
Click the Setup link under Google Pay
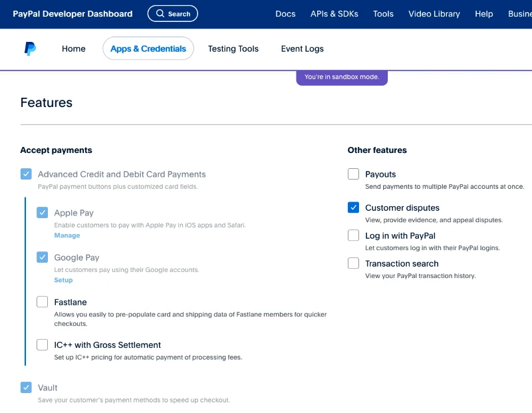pos(63,280)
